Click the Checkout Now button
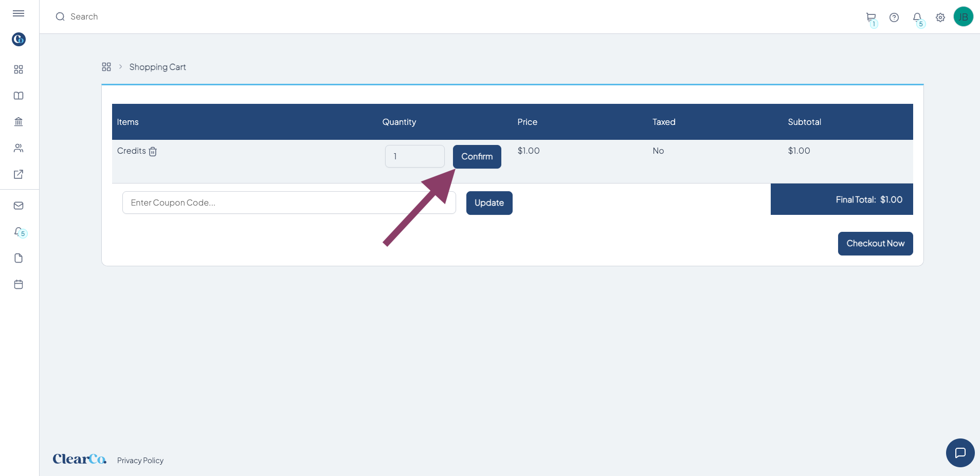 coord(876,244)
